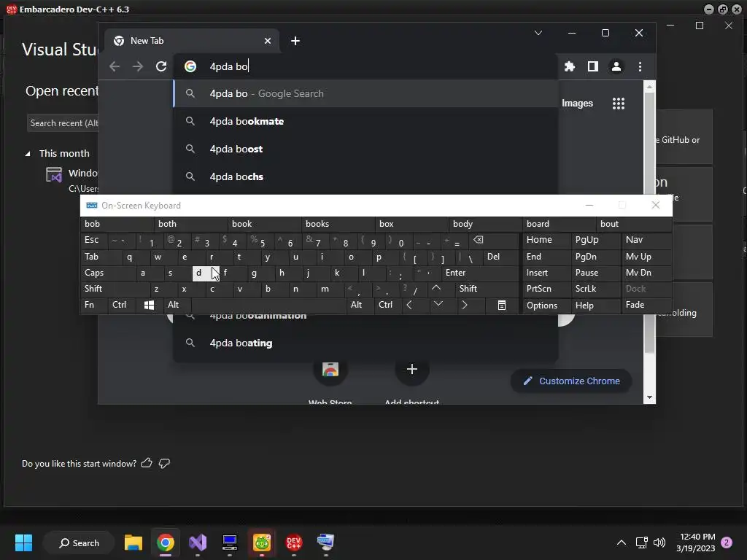Click the Enter key on On-Screen Keyboard

[480, 273]
